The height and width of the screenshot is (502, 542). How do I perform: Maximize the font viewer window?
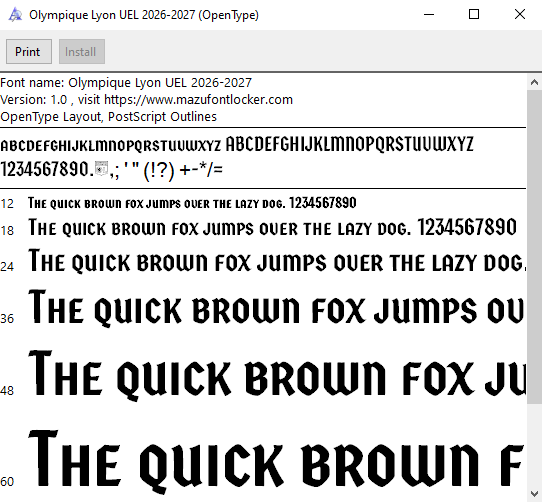[x=474, y=15]
